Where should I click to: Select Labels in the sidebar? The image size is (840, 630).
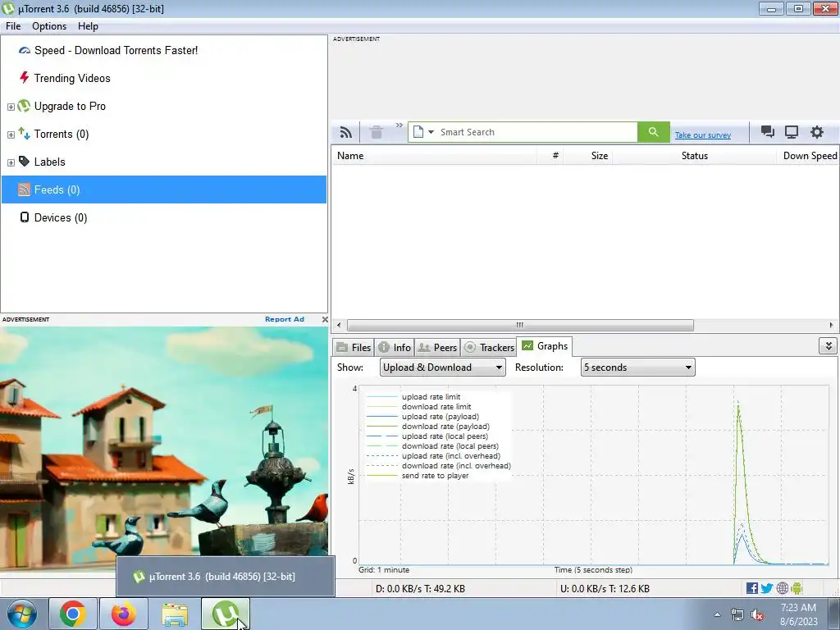point(49,162)
